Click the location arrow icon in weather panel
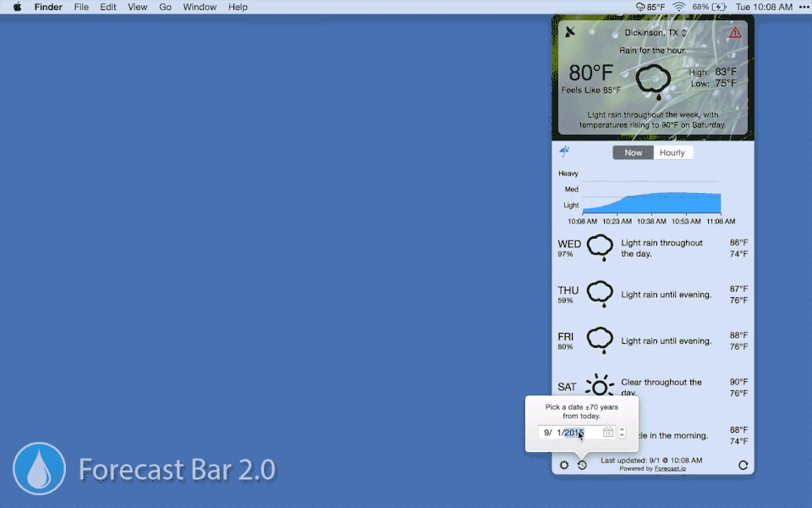The height and width of the screenshot is (508, 812). click(x=569, y=32)
